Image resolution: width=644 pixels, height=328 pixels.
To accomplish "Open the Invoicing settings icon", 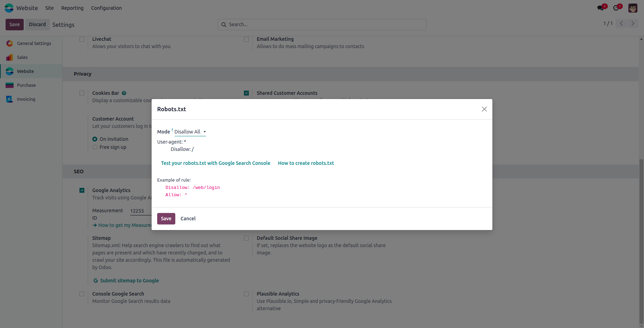I will click(10, 99).
